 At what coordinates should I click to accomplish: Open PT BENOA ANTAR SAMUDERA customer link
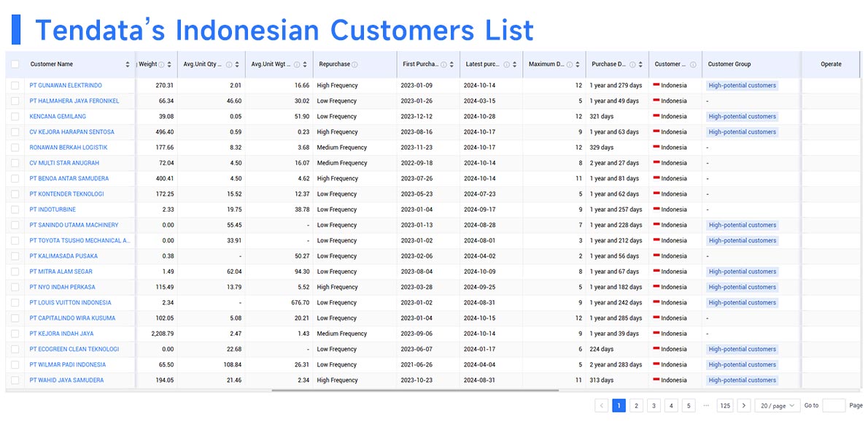pyautogui.click(x=69, y=178)
